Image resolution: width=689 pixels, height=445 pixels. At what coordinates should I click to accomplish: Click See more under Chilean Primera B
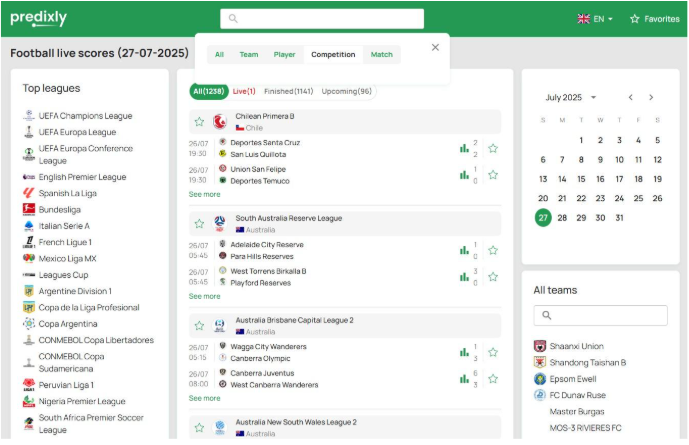point(204,194)
